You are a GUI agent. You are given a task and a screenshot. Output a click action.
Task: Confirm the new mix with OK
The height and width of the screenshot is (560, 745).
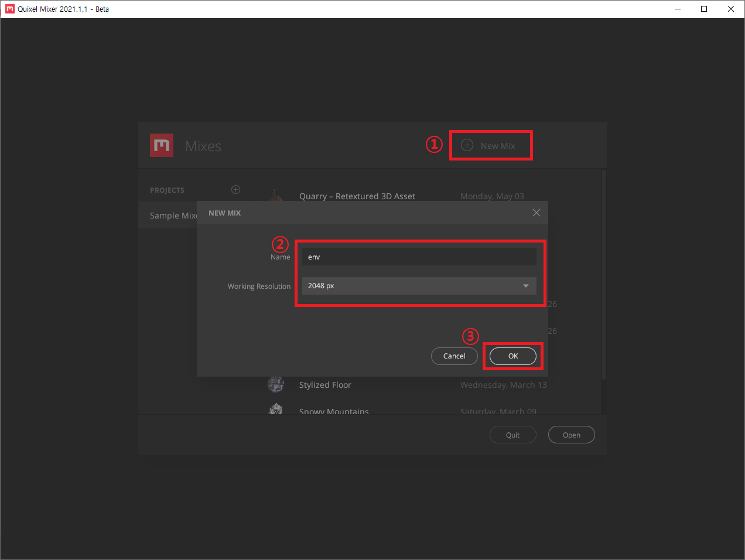click(513, 356)
